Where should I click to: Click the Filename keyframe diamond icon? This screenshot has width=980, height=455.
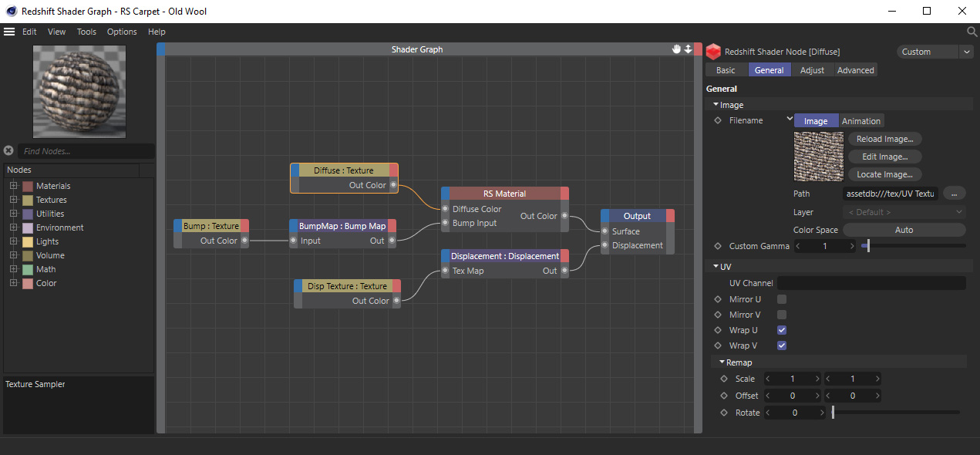718,121
